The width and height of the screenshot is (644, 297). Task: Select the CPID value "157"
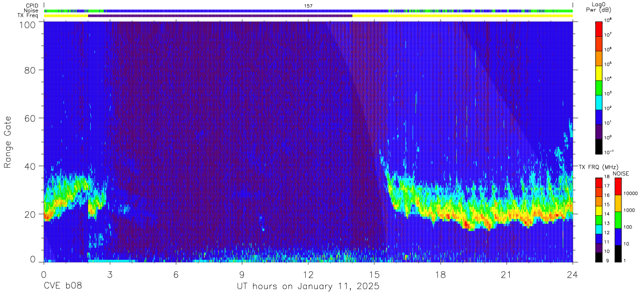pos(308,6)
